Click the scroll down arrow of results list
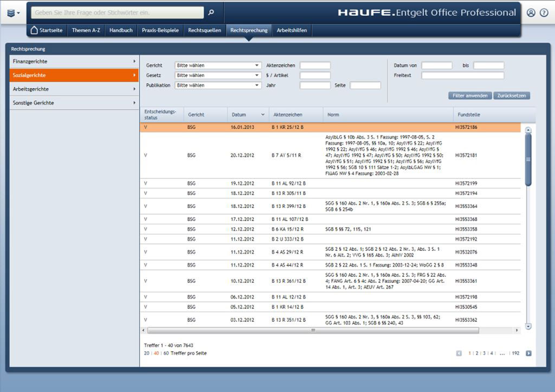Viewport: 555px width, 392px height. [528, 326]
